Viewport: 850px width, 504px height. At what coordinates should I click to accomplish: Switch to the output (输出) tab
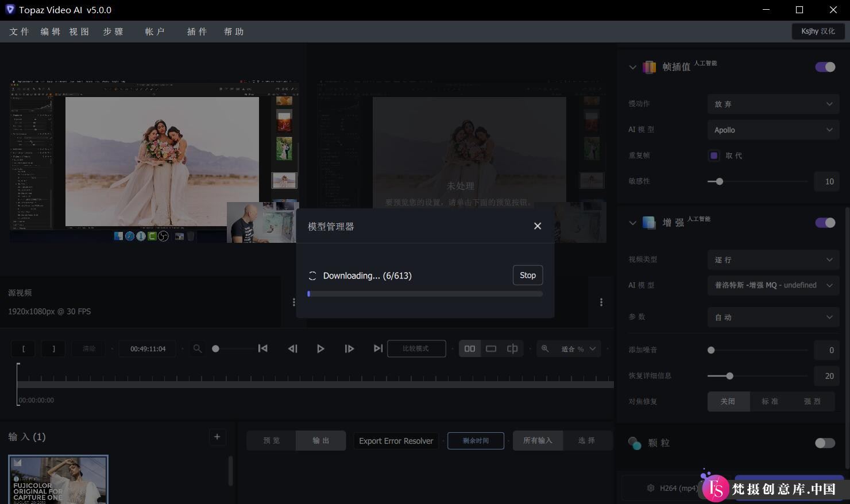321,440
